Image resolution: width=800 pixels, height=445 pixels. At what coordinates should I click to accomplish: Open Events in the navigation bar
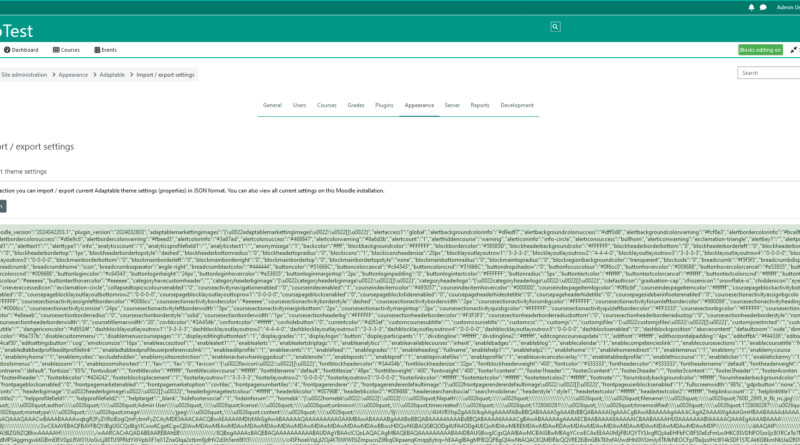point(106,50)
